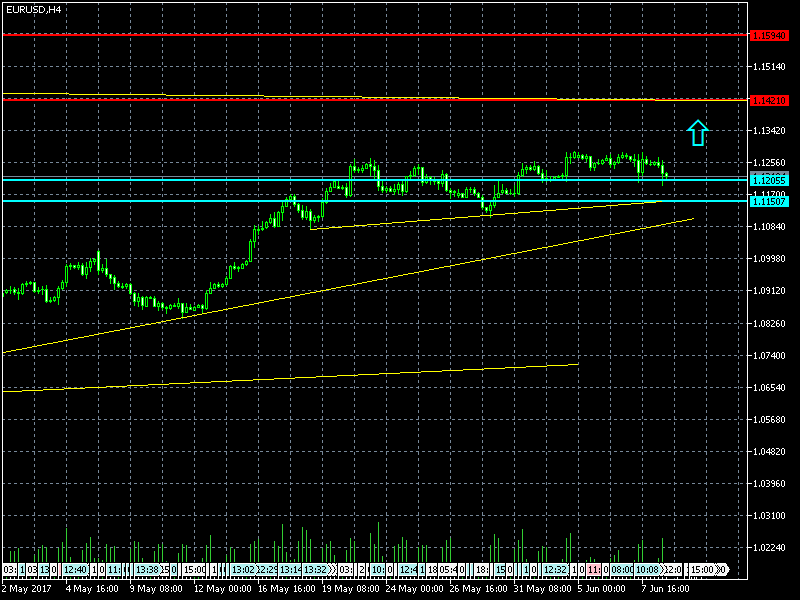800x600 pixels.
Task: Click the 1.05680 price scale value
Action: (769, 420)
